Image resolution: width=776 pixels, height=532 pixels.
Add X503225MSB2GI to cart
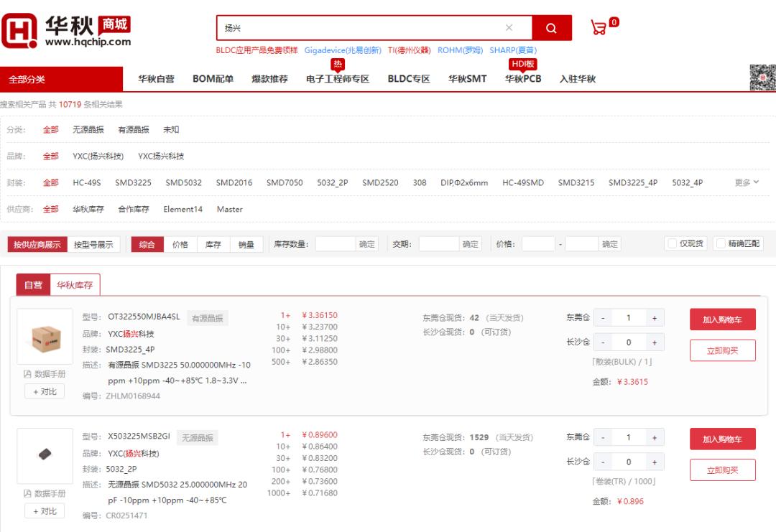723,439
